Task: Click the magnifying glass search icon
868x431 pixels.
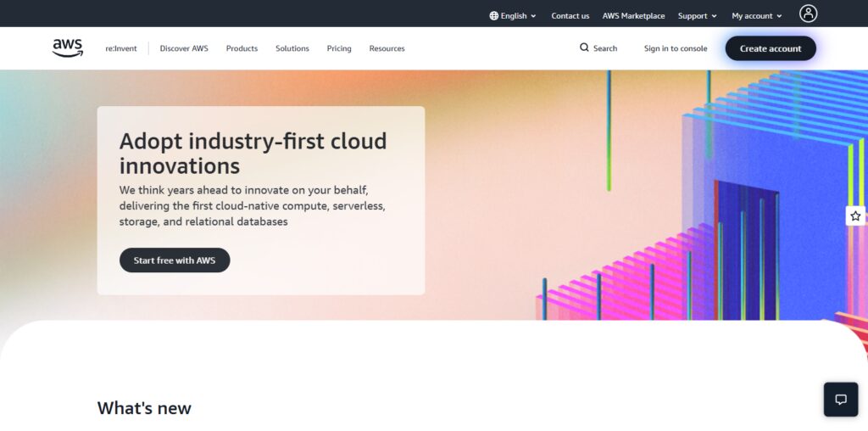Action: (x=584, y=48)
